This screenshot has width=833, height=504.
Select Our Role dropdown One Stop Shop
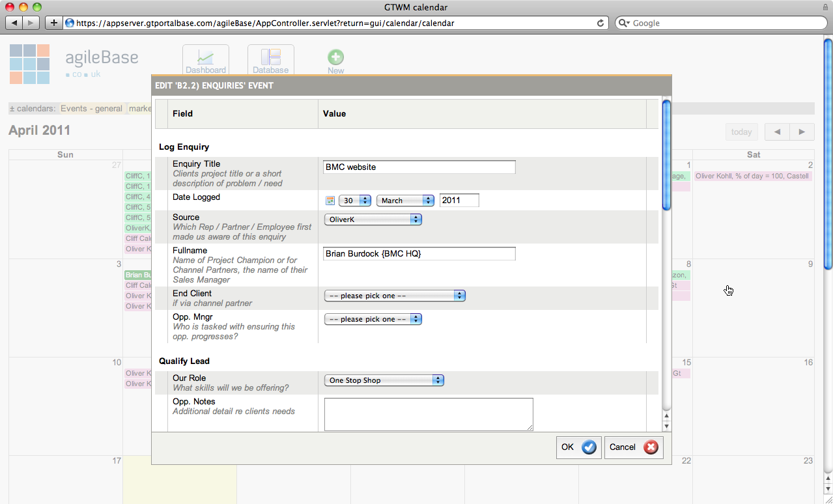(x=384, y=380)
